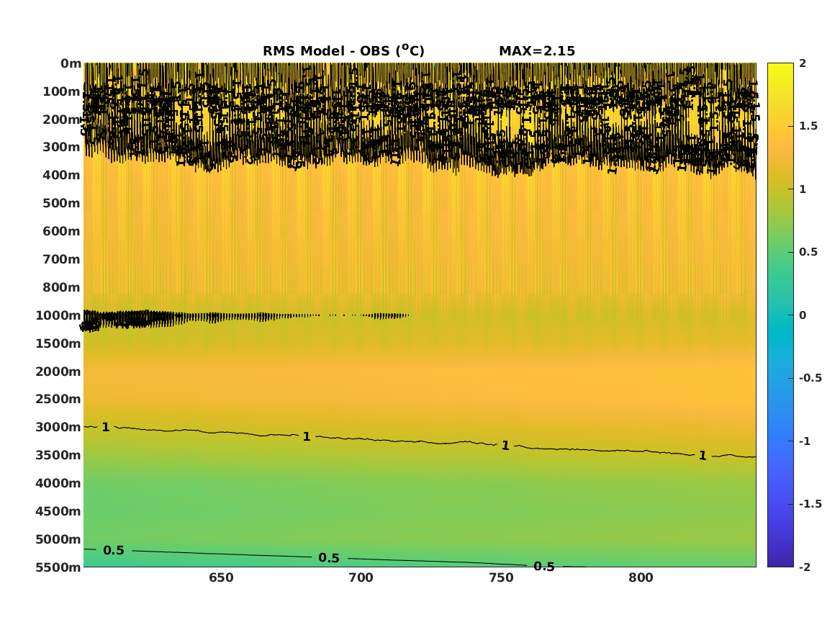
Task: Click the colorbar '1.5' tick label
Action: click(808, 126)
